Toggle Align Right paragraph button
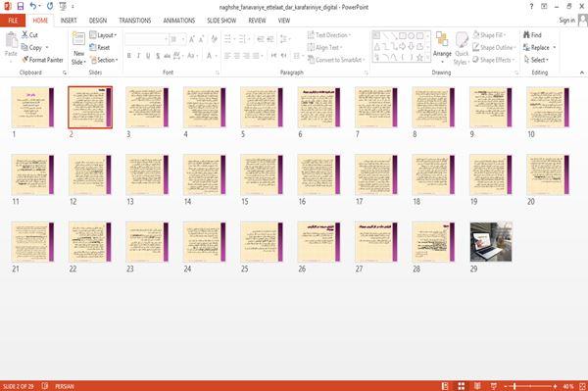Image resolution: width=588 pixels, height=391 pixels. [246, 56]
